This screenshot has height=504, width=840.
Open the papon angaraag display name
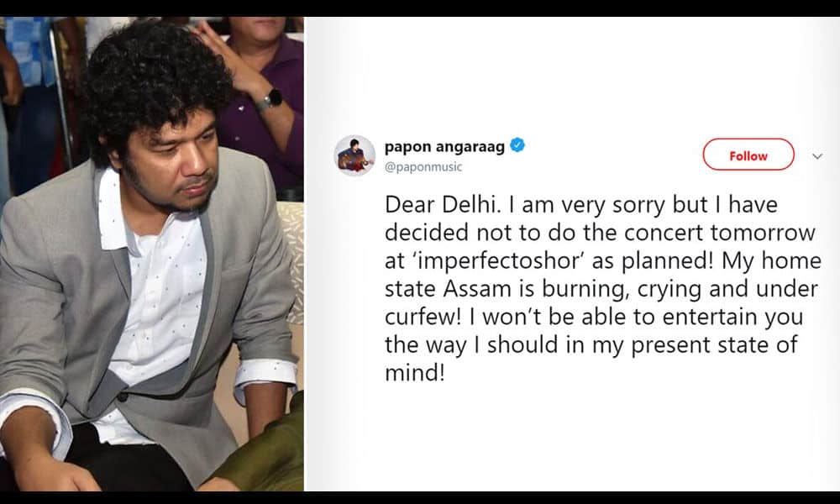444,146
